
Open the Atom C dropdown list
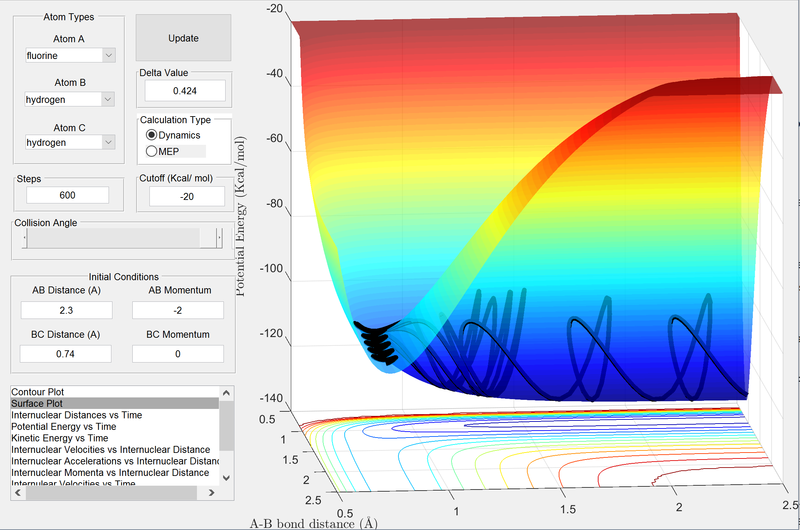70,143
